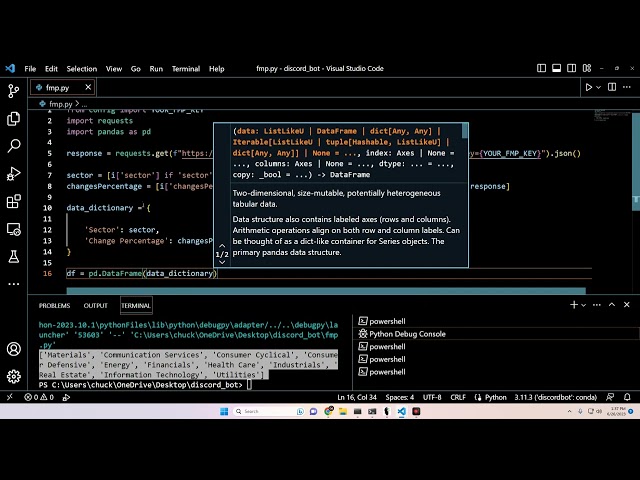Click the editor minimap

tap(611, 114)
